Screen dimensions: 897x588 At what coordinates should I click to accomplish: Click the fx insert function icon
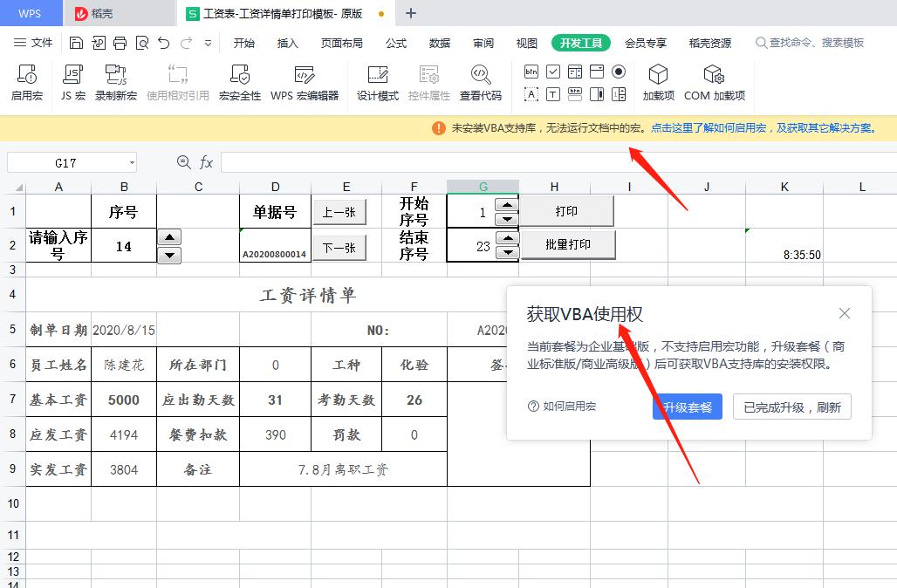point(206,163)
